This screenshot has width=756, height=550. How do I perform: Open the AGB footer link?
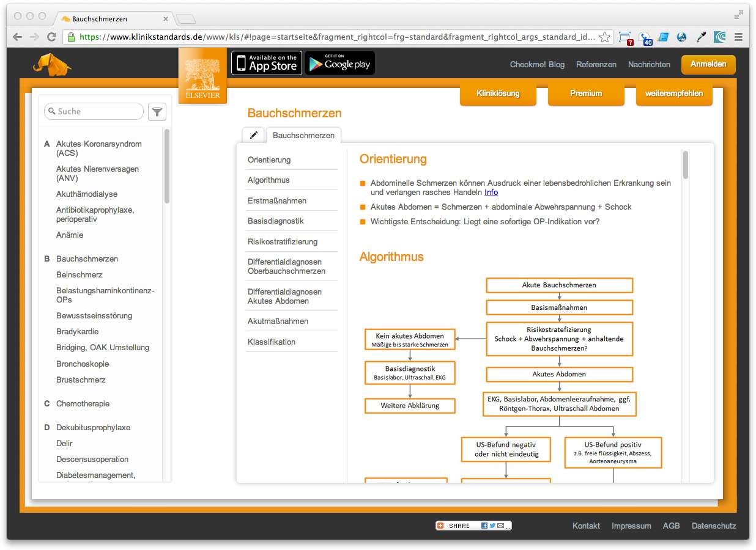point(671,526)
